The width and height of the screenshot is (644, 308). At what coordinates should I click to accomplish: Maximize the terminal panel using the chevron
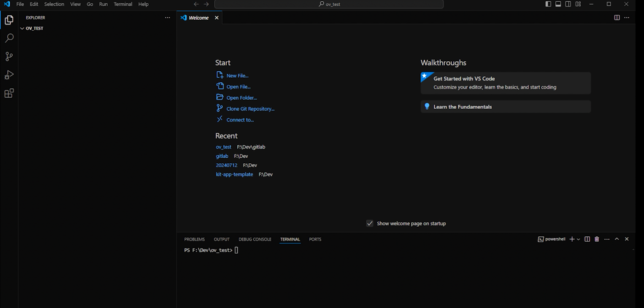point(617,238)
